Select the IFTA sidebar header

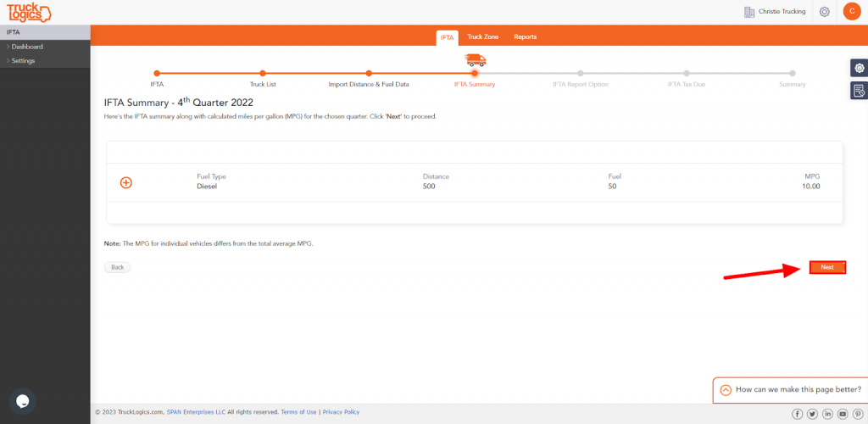(x=45, y=32)
